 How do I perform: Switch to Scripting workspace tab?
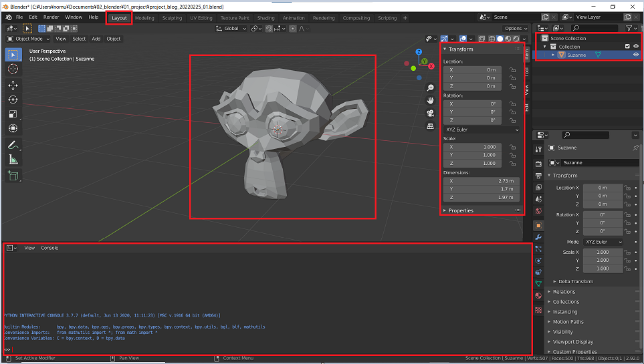click(x=387, y=18)
